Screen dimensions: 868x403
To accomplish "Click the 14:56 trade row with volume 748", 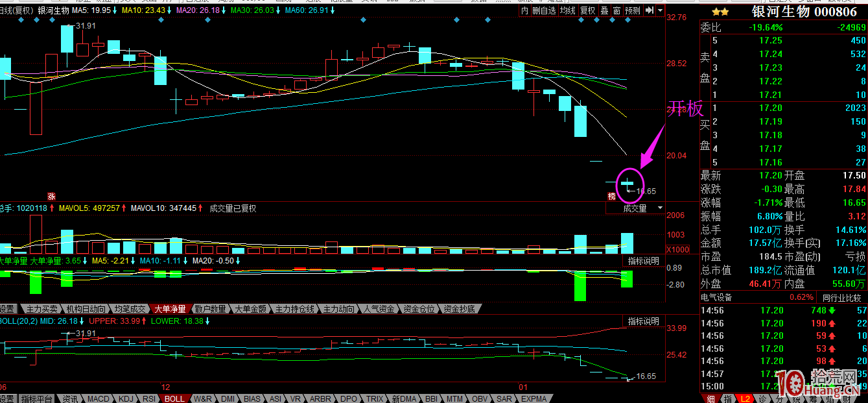I will [x=783, y=310].
